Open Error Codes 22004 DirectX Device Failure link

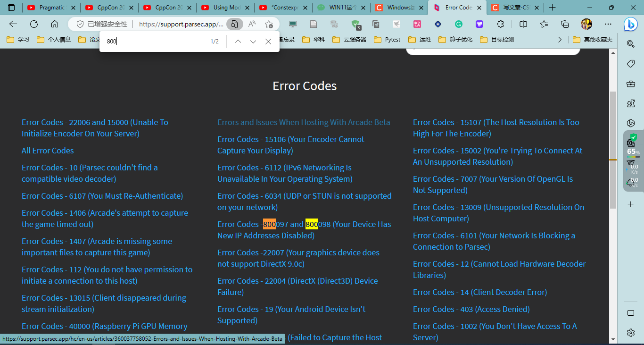pos(297,286)
